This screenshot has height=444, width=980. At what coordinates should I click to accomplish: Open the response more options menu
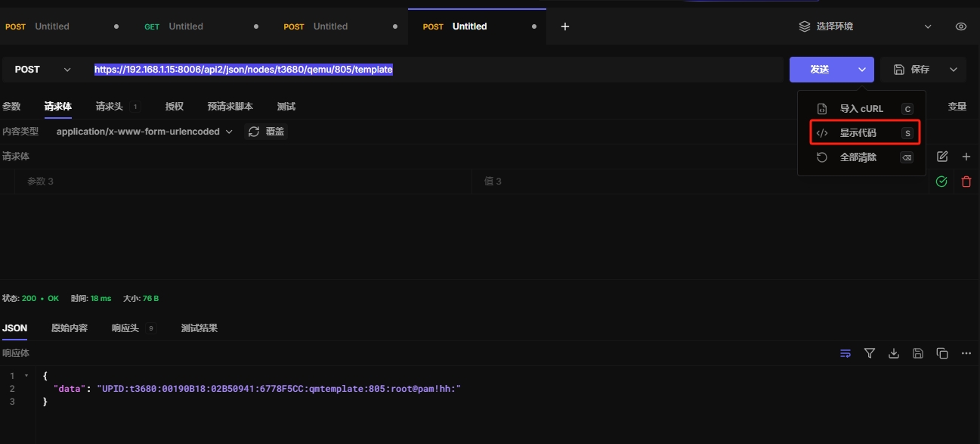pyautogui.click(x=966, y=353)
